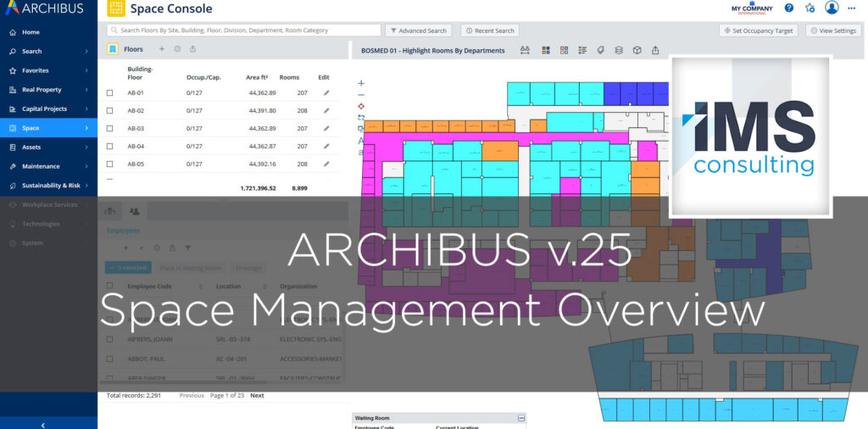The image size is (868, 429).
Task: Click Set Occupancy Target button
Action: point(759,31)
